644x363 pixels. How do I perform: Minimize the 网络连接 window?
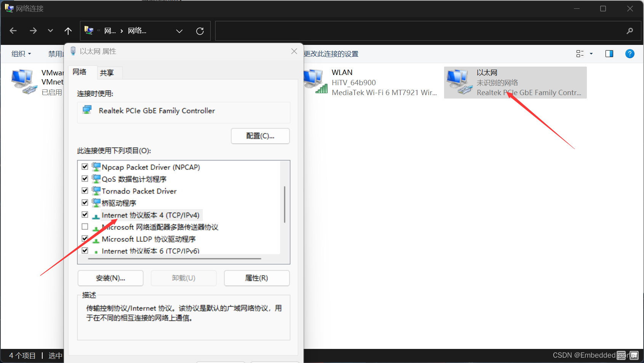[577, 8]
